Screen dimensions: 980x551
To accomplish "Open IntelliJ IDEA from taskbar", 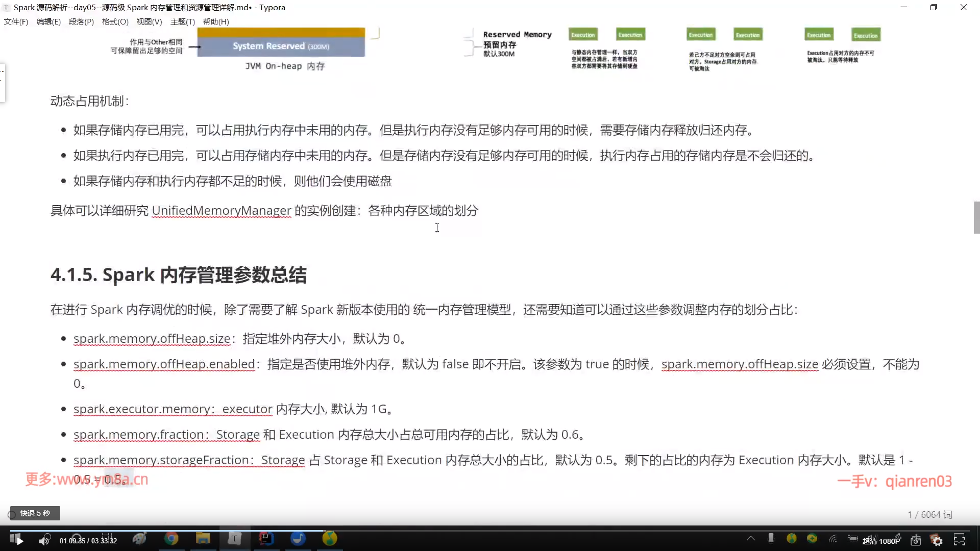I will tap(266, 538).
